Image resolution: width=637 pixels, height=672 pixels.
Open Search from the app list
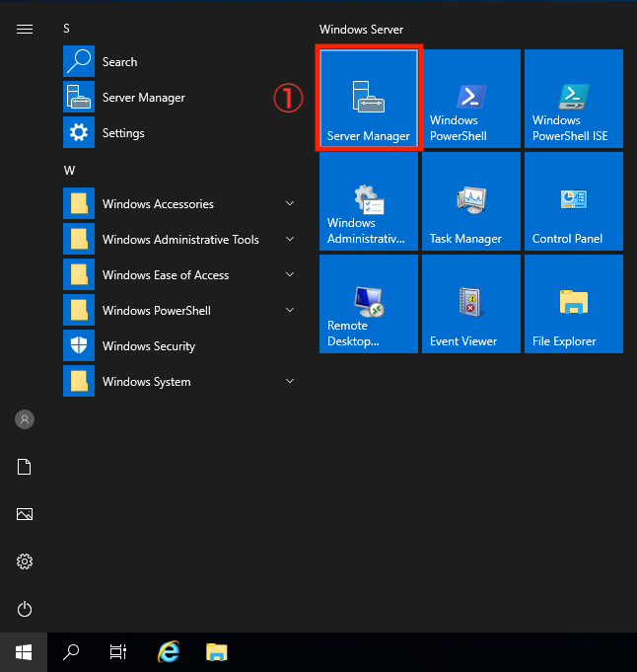[179, 61]
